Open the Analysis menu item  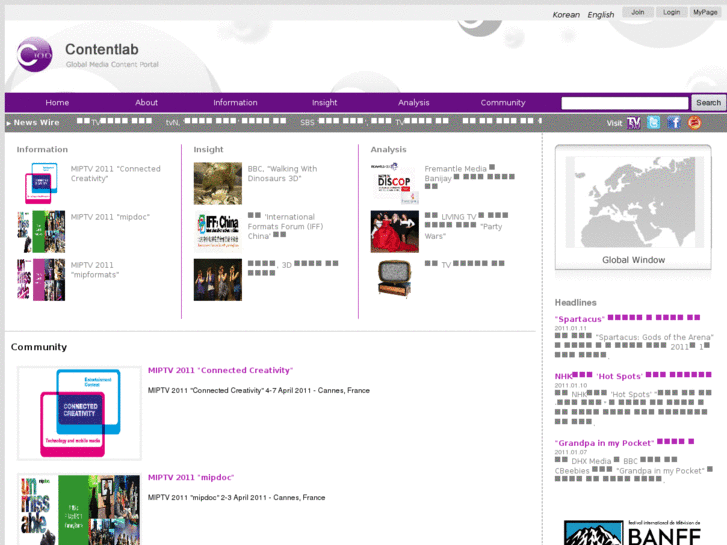point(414,103)
